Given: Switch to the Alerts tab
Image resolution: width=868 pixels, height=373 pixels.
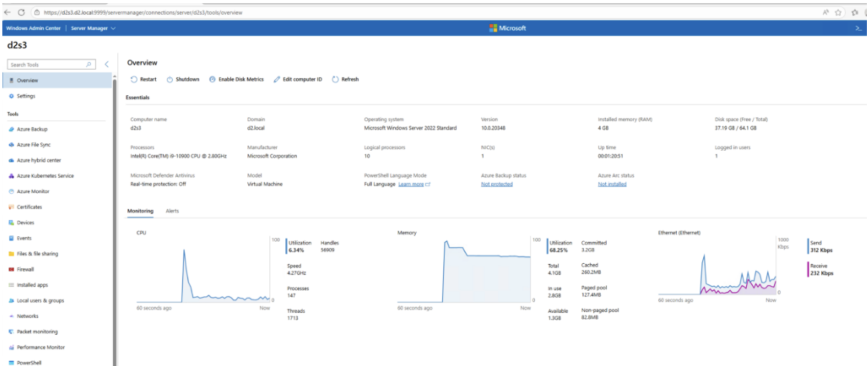Looking at the screenshot, I should (x=172, y=211).
